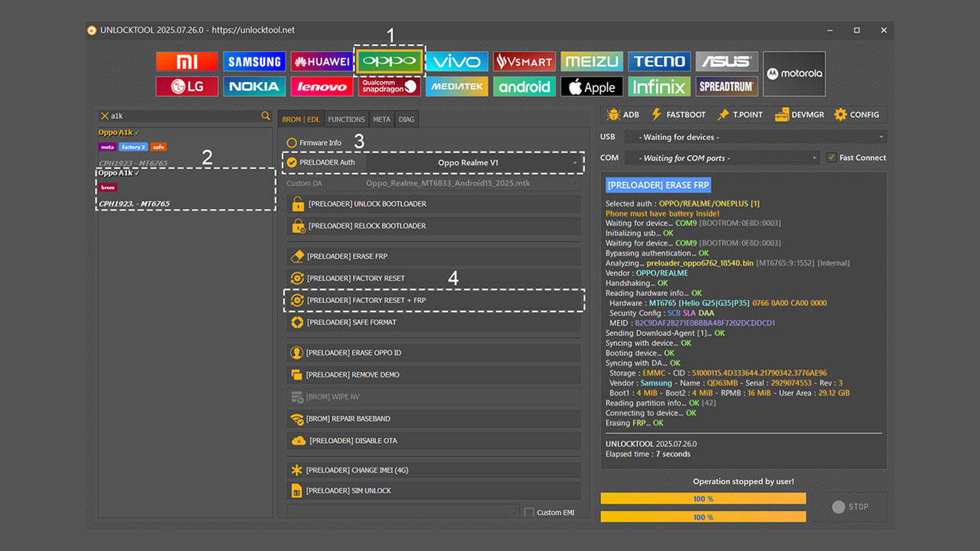Open the ADB tool

coord(622,115)
